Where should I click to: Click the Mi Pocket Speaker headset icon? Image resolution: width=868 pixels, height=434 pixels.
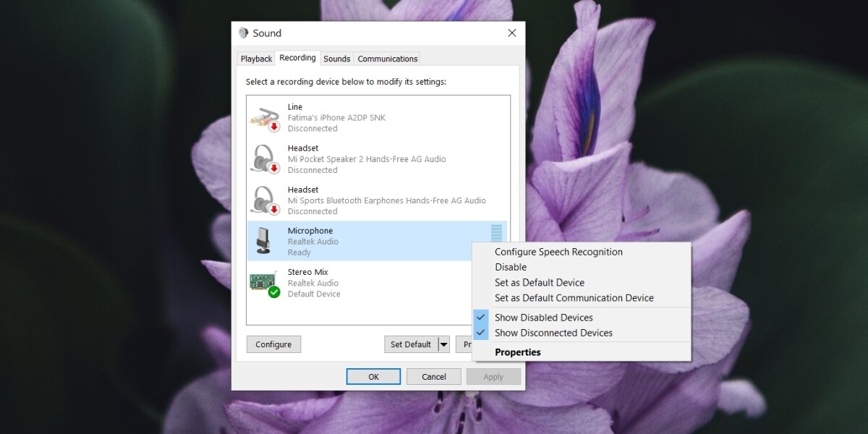[264, 159]
